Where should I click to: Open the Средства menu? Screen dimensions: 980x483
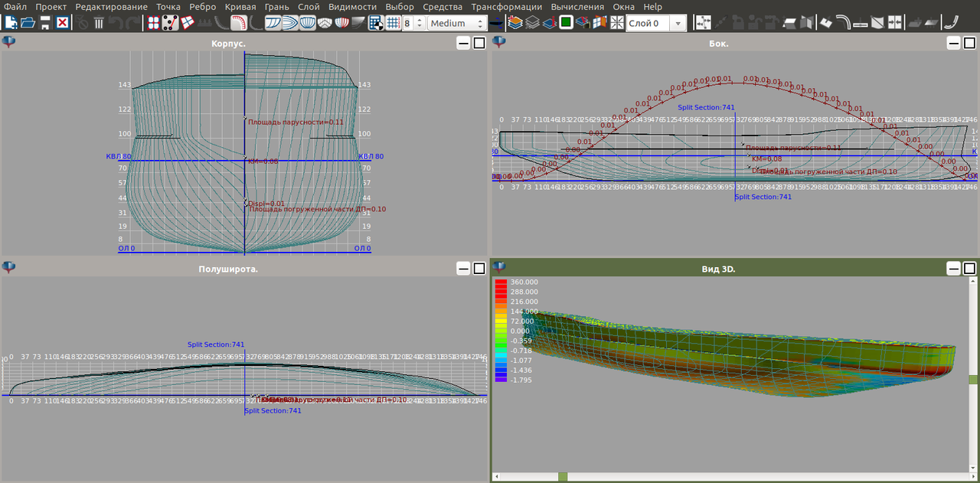[x=443, y=7]
